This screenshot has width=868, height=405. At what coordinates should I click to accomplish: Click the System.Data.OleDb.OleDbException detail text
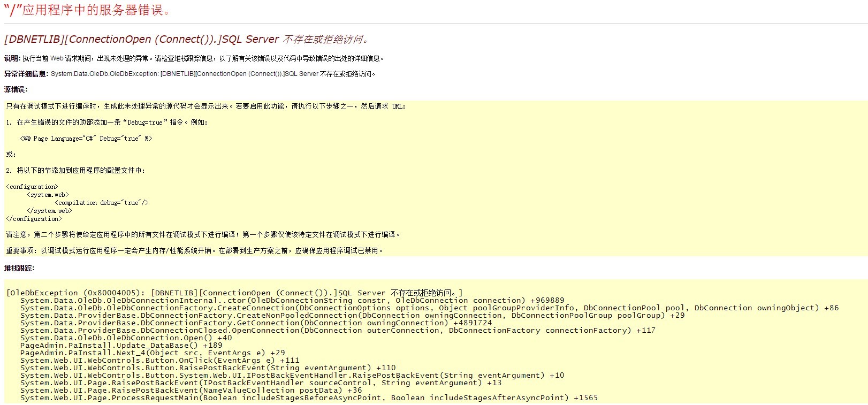(x=214, y=74)
